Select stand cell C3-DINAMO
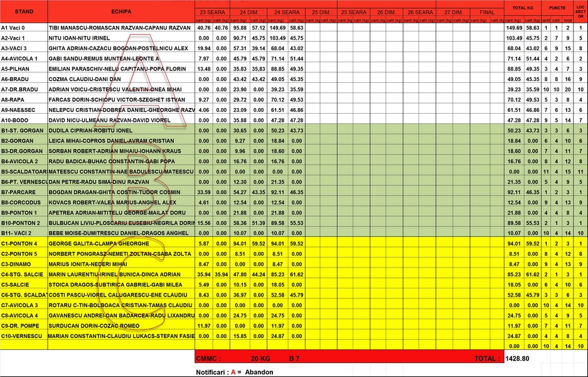Image resolution: width=588 pixels, height=377 pixels. [24, 264]
